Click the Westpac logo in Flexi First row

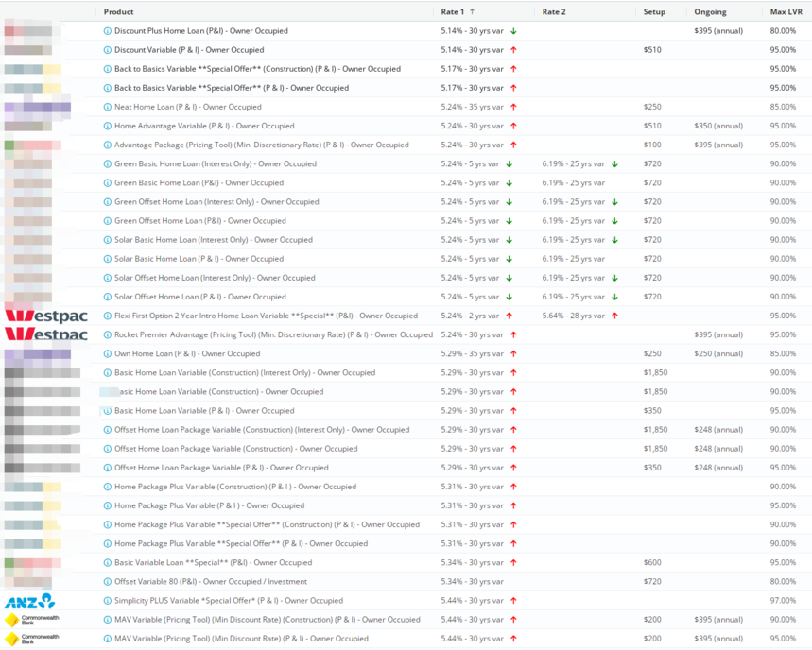click(46, 316)
